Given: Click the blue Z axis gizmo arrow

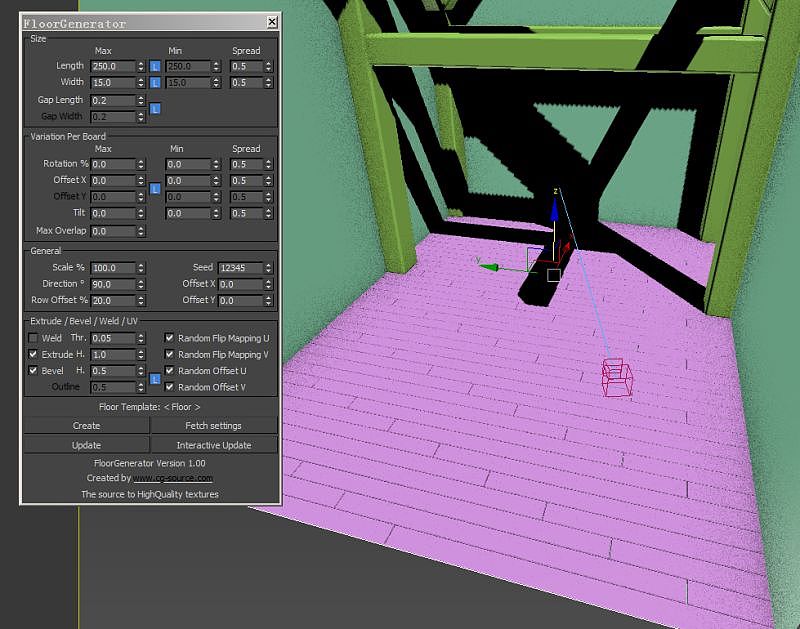Looking at the screenshot, I should (x=555, y=209).
